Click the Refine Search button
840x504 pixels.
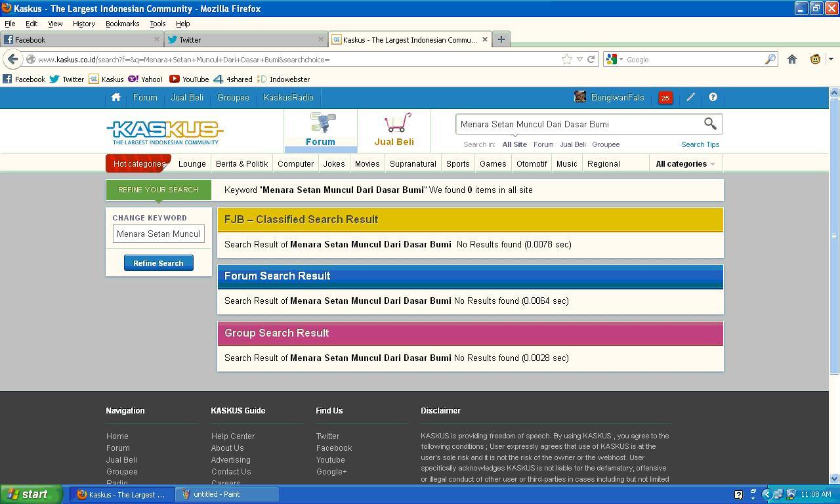pos(158,263)
